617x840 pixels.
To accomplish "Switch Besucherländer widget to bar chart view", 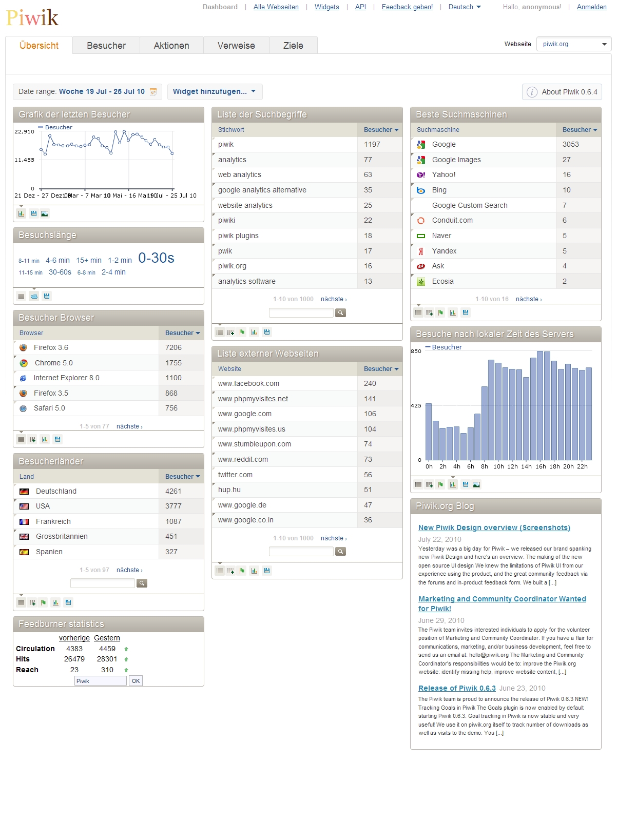I will 55,602.
